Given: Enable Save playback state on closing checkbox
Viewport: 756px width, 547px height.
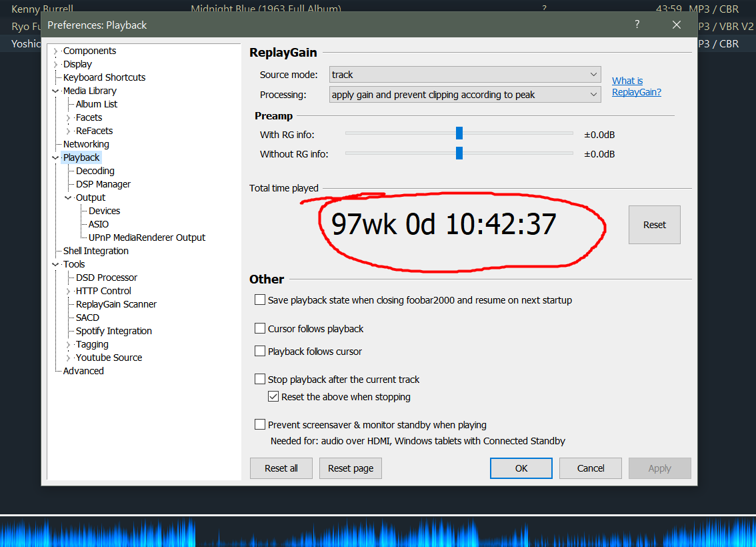Looking at the screenshot, I should pos(260,300).
